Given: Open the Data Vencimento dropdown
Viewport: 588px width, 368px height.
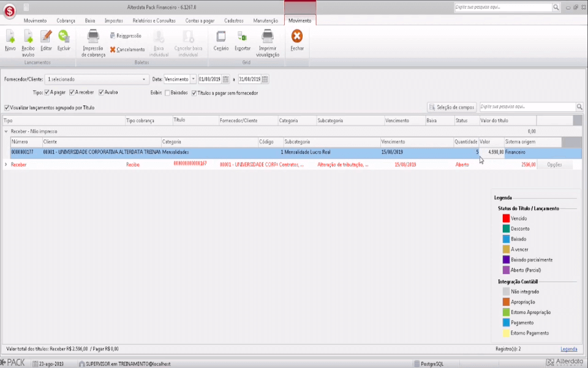Looking at the screenshot, I should [193, 79].
